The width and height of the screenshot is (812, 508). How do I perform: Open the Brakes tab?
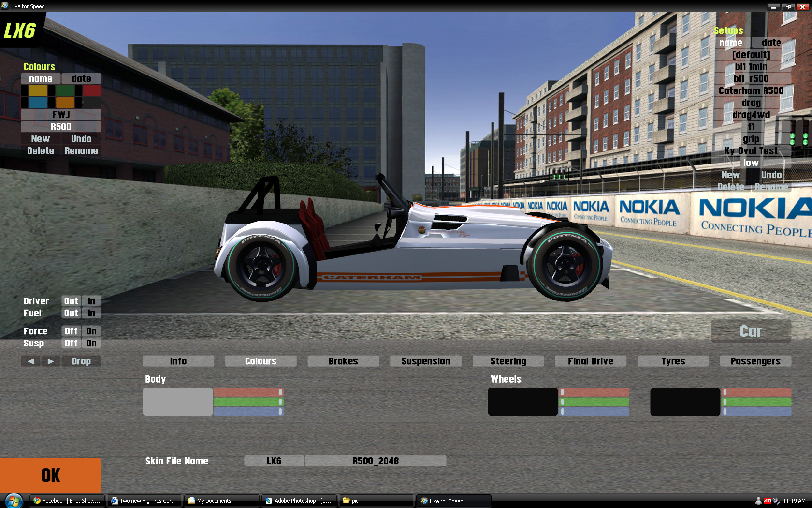[343, 361]
